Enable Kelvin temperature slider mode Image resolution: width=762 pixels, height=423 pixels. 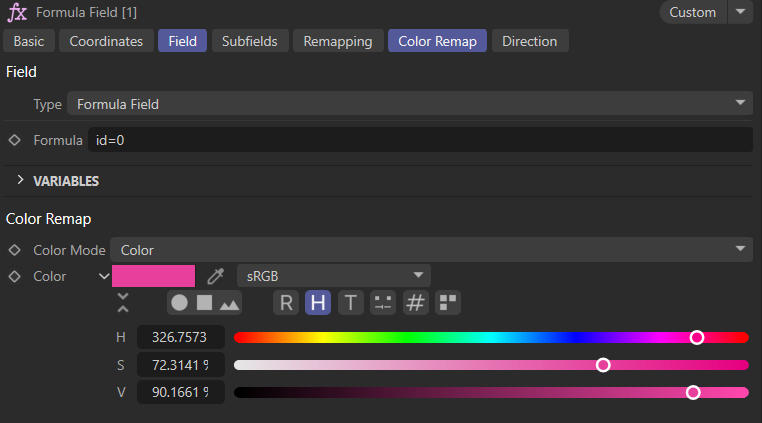coord(351,302)
